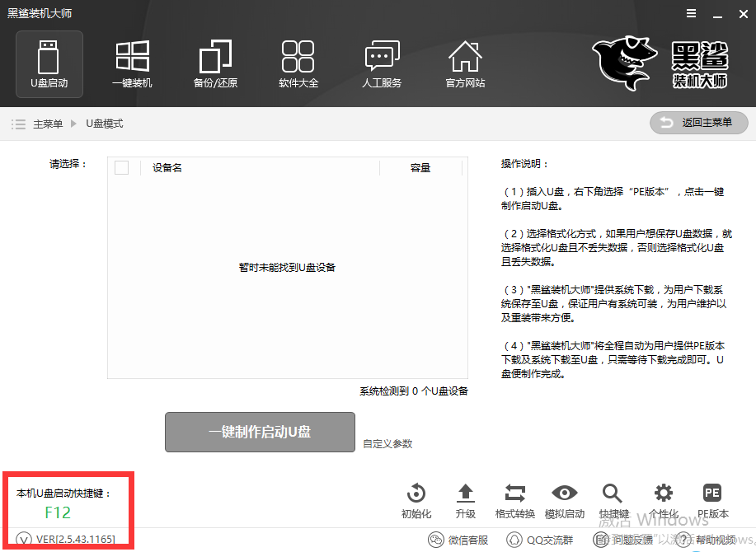Image resolution: width=756 pixels, height=552 pixels.
Task: Click the 快捷键 magnifier icon
Action: [612, 493]
